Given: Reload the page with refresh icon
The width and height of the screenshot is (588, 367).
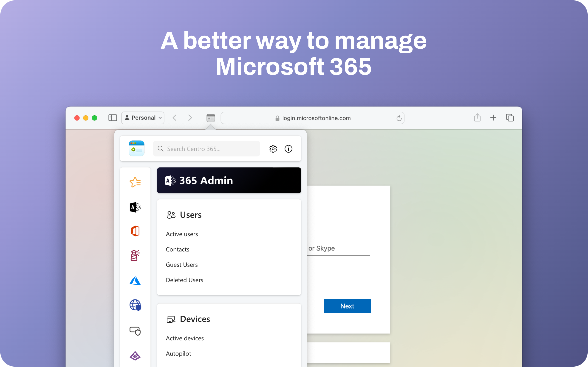Looking at the screenshot, I should point(399,118).
